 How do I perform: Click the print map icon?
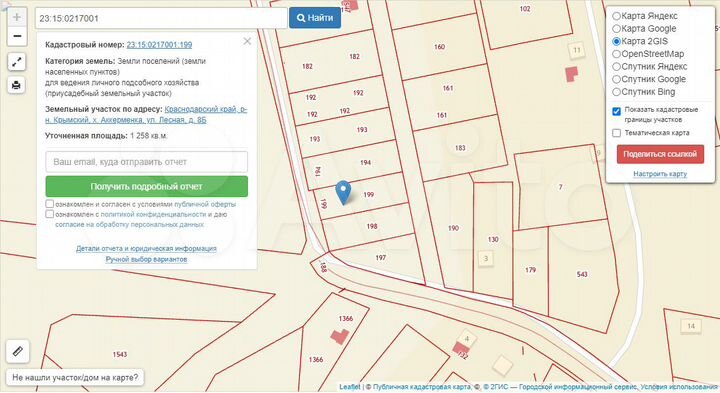click(17, 85)
